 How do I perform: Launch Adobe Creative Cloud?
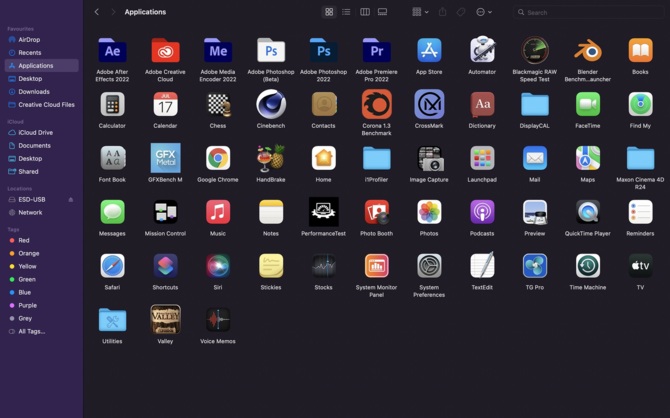(165, 51)
